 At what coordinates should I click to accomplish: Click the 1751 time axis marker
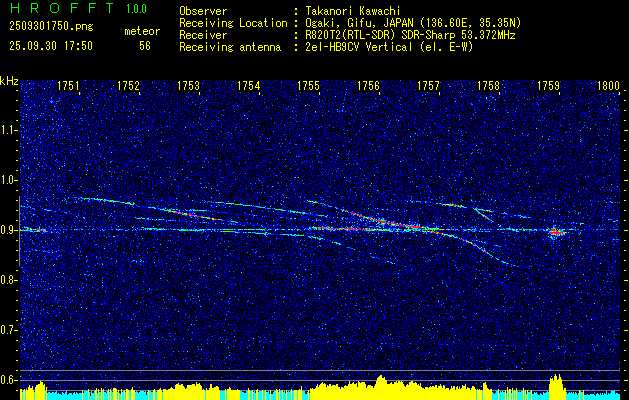click(x=68, y=86)
